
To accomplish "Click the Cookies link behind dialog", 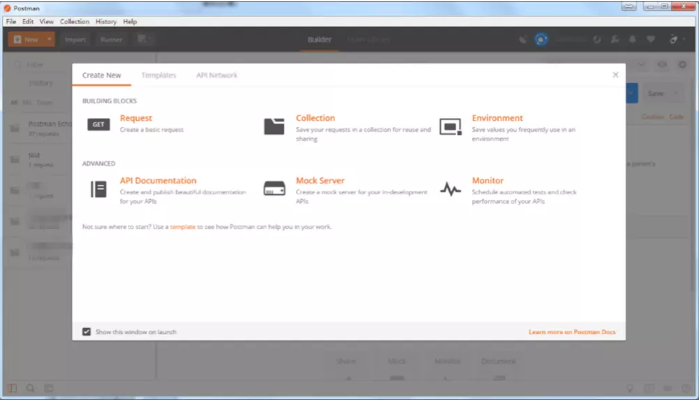I will pyautogui.click(x=653, y=116).
